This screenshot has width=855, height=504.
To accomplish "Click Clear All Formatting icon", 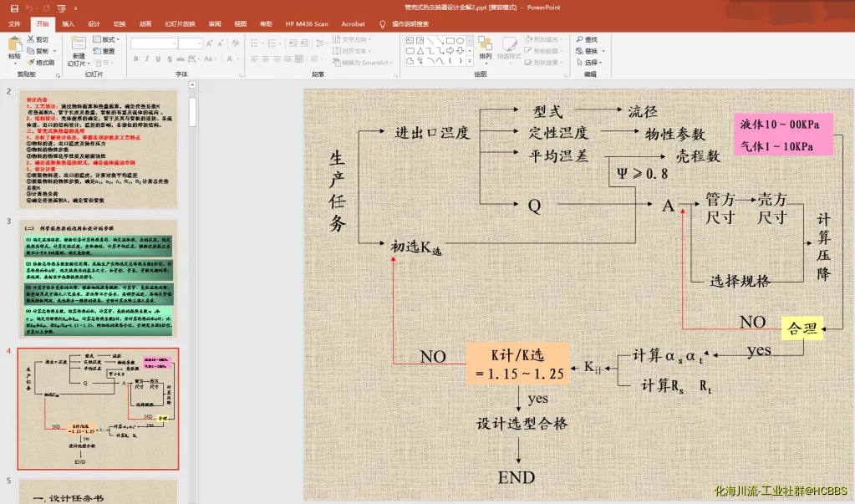I will tap(236, 43).
